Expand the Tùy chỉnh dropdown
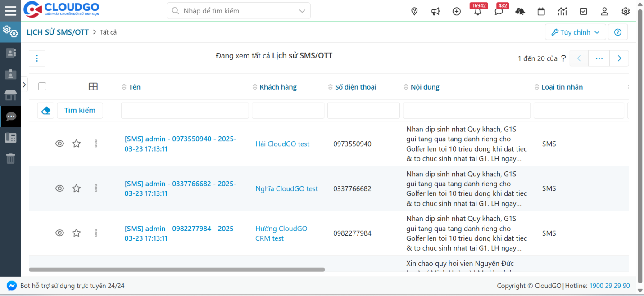Screen dimensions: 644x296 point(575,31)
